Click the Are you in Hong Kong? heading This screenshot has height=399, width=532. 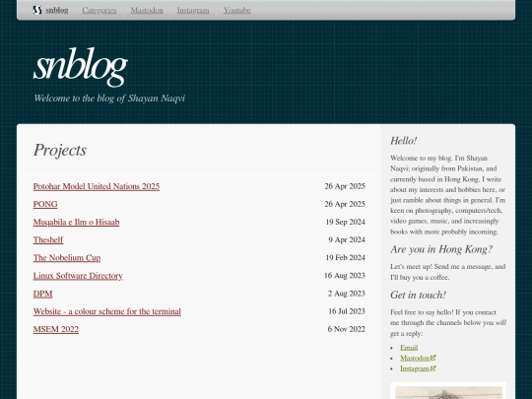coord(441,249)
